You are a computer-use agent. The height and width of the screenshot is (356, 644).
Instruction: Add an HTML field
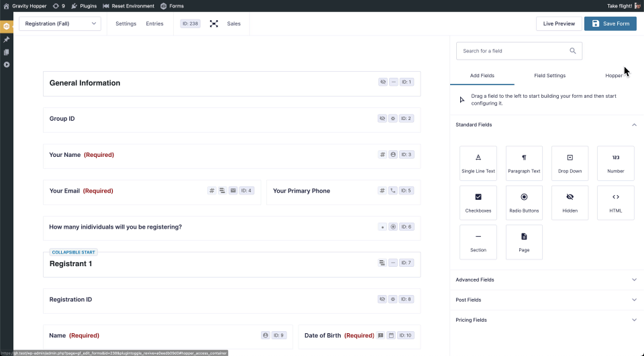coord(616,203)
